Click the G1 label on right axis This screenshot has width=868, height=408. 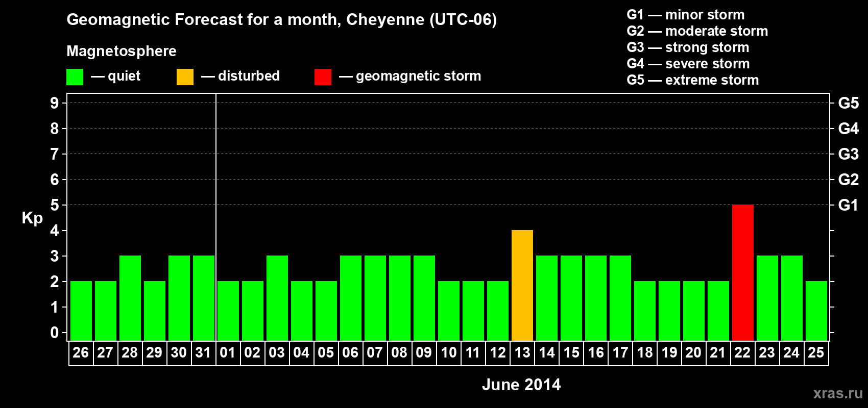coord(848,205)
